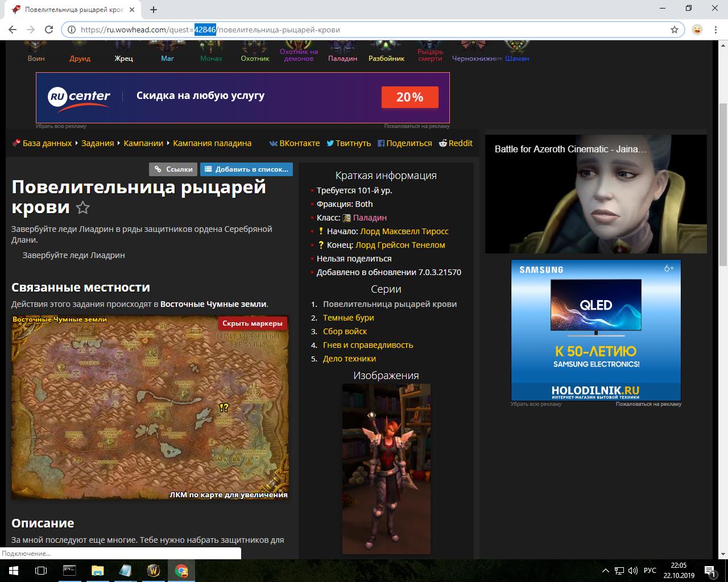Expand the Ссылки links button
The width and height of the screenshot is (728, 582).
pos(173,169)
